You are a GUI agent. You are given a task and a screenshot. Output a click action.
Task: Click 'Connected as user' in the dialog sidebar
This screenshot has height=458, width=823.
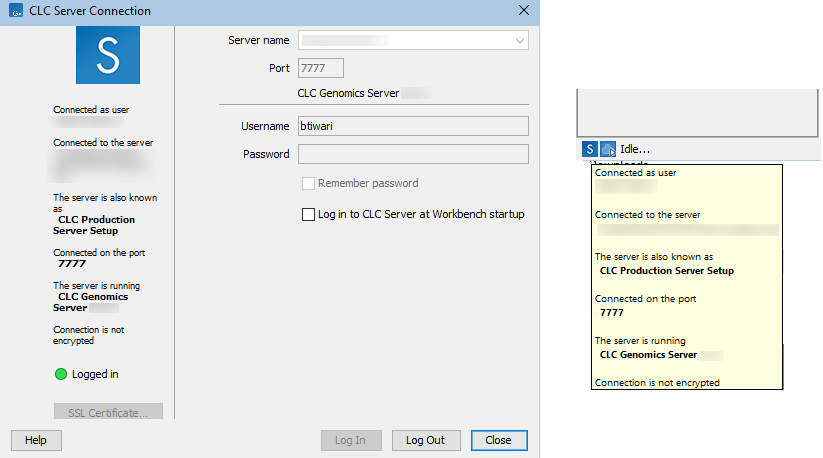pyautogui.click(x=91, y=110)
